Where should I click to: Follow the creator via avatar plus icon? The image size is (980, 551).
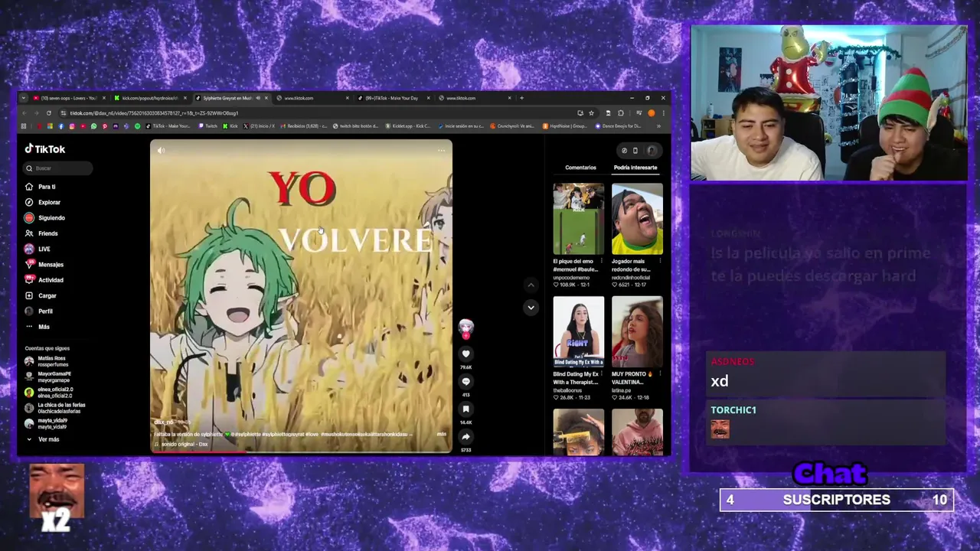tap(465, 335)
